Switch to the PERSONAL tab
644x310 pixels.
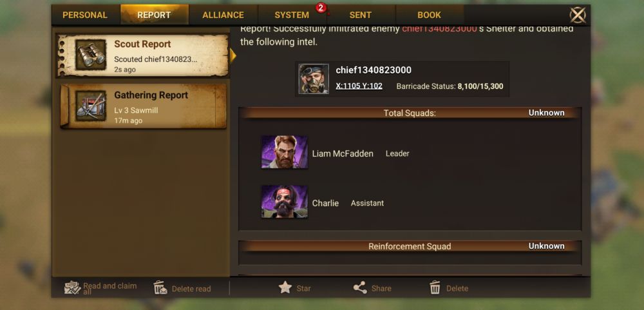point(85,15)
